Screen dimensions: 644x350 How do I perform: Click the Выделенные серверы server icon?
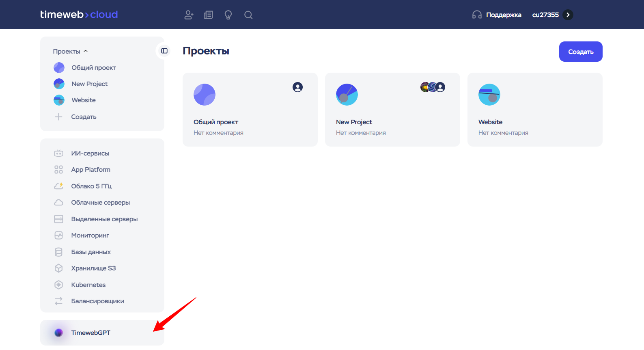pos(59,219)
